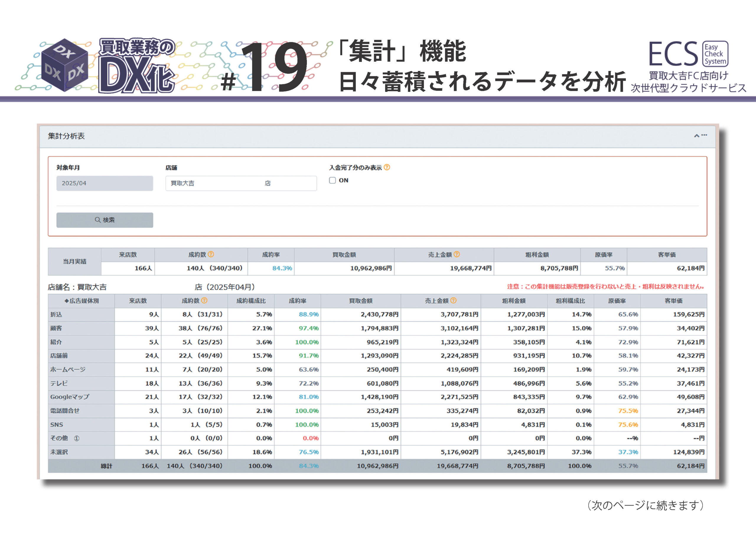Click circled ① marker next to その他
The height and width of the screenshot is (535, 756).
pyautogui.click(x=76, y=438)
